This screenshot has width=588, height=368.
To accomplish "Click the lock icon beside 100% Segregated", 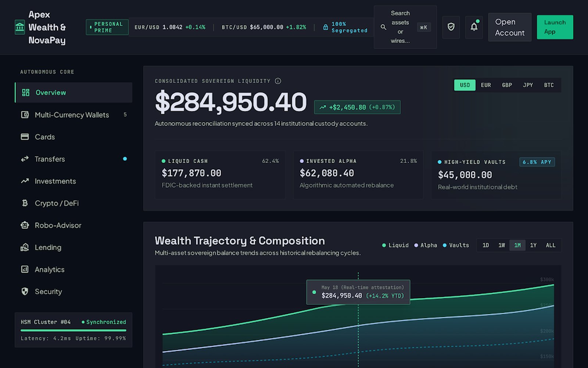I will click(x=326, y=27).
